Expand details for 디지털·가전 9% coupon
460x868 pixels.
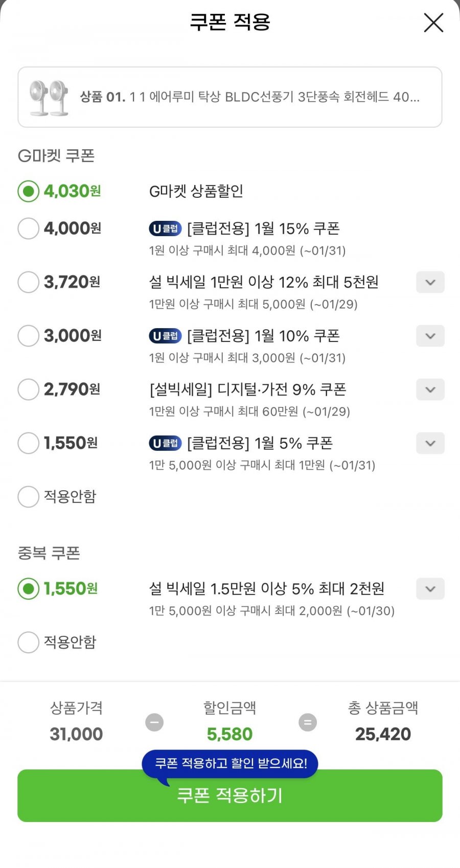(x=430, y=390)
